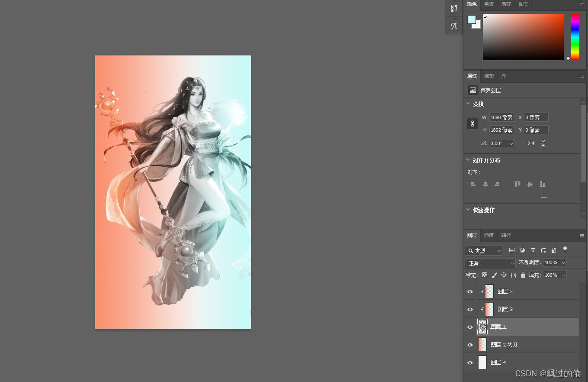Open the layer filter 类型 dropdown
588x382 pixels.
pyautogui.click(x=484, y=250)
